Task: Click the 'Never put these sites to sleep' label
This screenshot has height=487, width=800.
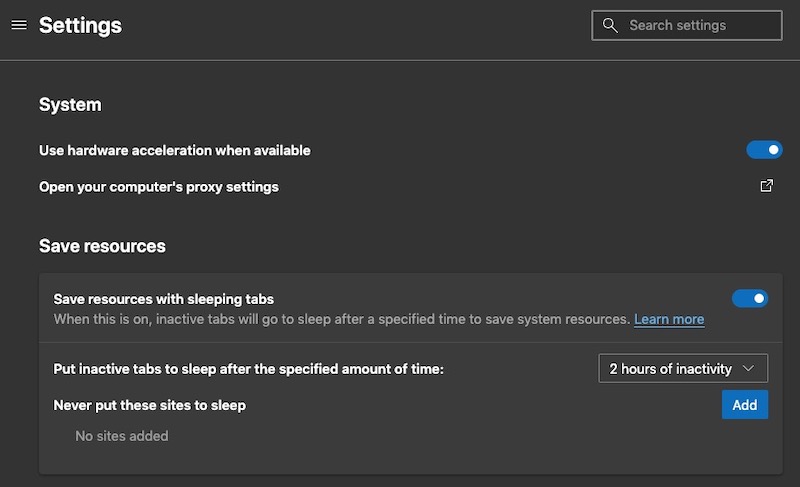Action: pyautogui.click(x=149, y=405)
